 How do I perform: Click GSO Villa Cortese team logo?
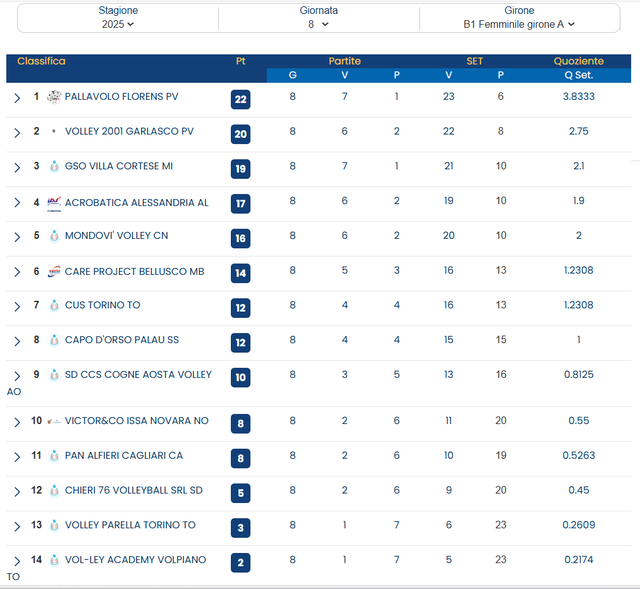(54, 167)
